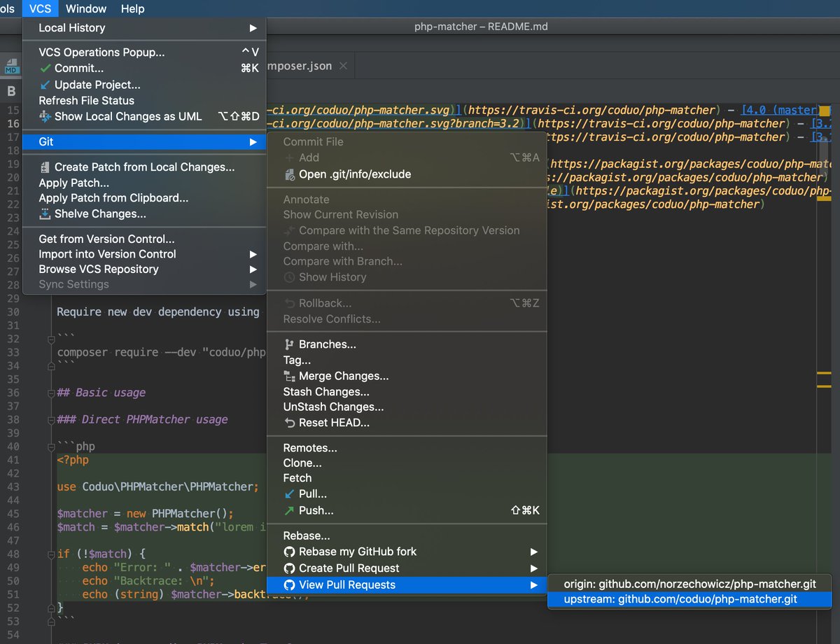Open the VCS menu in the menu bar
The image size is (840, 644).
click(x=40, y=9)
